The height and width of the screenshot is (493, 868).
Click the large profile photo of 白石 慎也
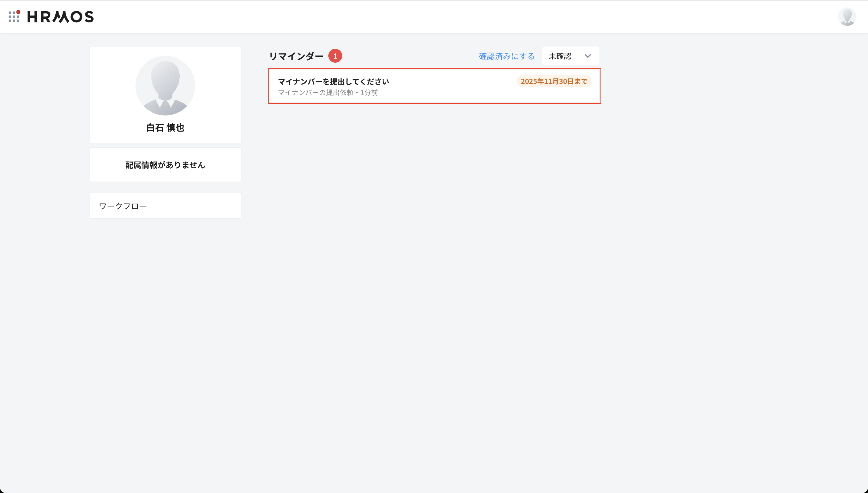click(165, 86)
